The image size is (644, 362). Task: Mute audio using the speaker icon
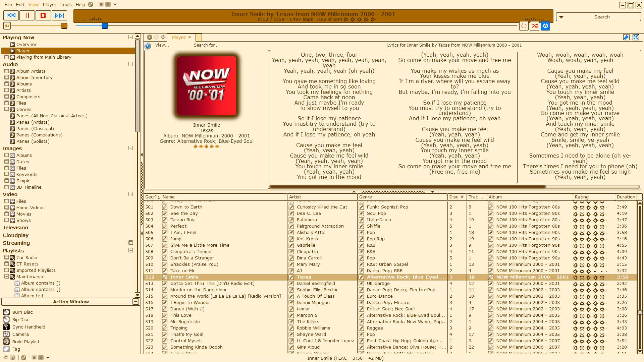tap(7, 26)
